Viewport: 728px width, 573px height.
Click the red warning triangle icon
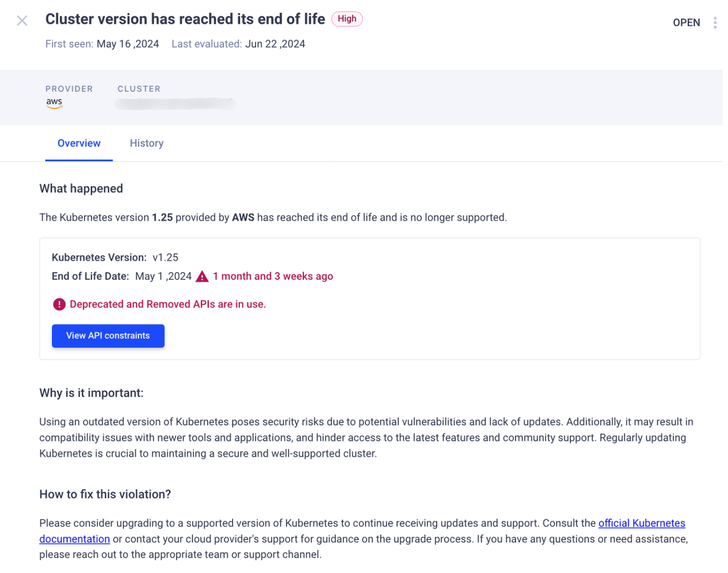click(202, 276)
